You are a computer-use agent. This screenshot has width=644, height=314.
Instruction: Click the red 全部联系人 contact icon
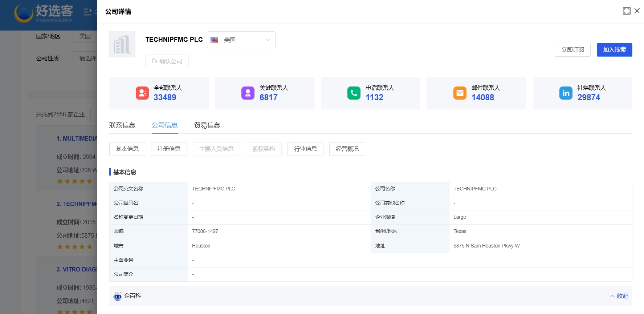142,93
